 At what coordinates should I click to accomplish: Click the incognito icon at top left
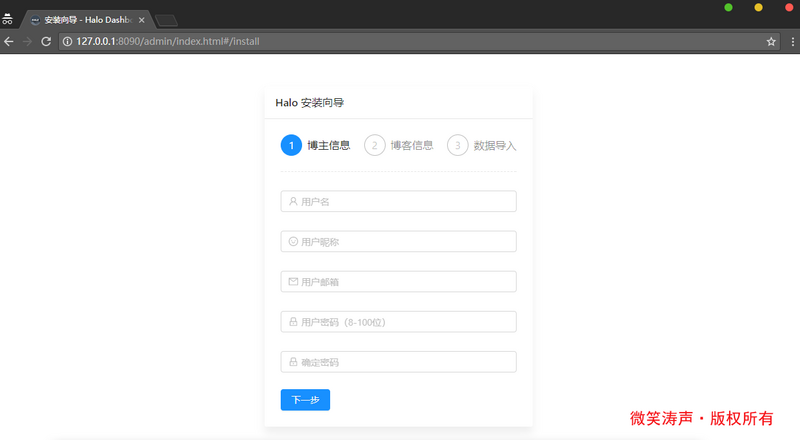[x=7, y=19]
